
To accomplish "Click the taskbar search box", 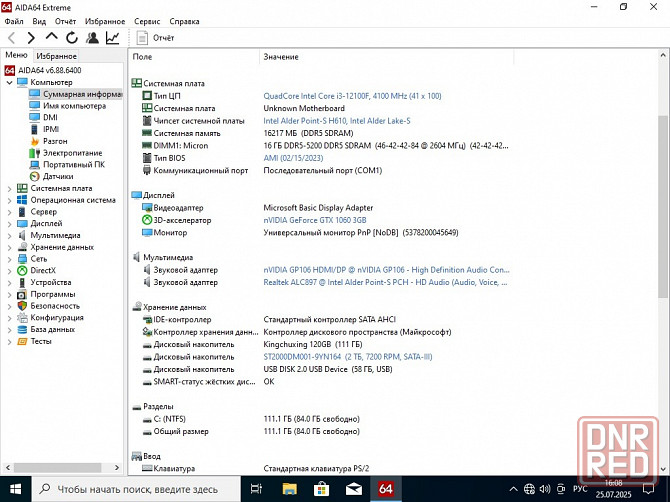I will [136, 489].
